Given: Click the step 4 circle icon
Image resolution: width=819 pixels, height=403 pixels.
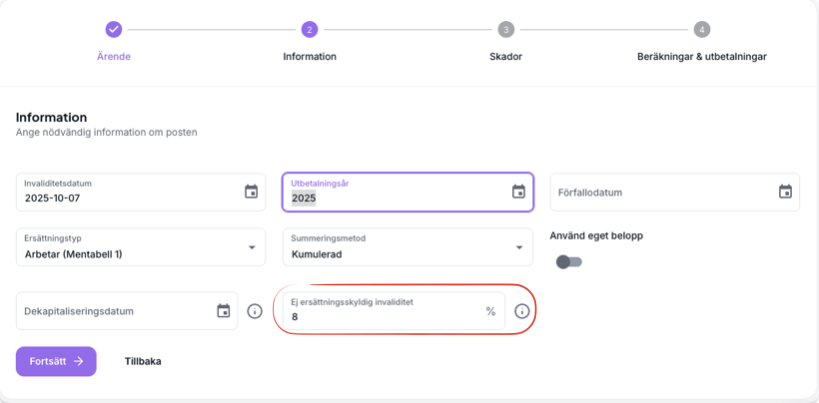Looking at the screenshot, I should tap(702, 29).
